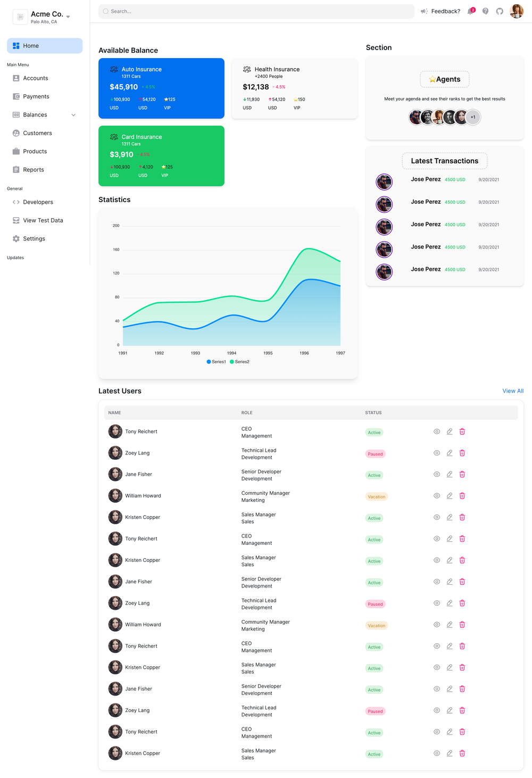Viewport: 532px width, 778px height.
Task: Edit the first Jane Fisher row
Action: click(450, 474)
